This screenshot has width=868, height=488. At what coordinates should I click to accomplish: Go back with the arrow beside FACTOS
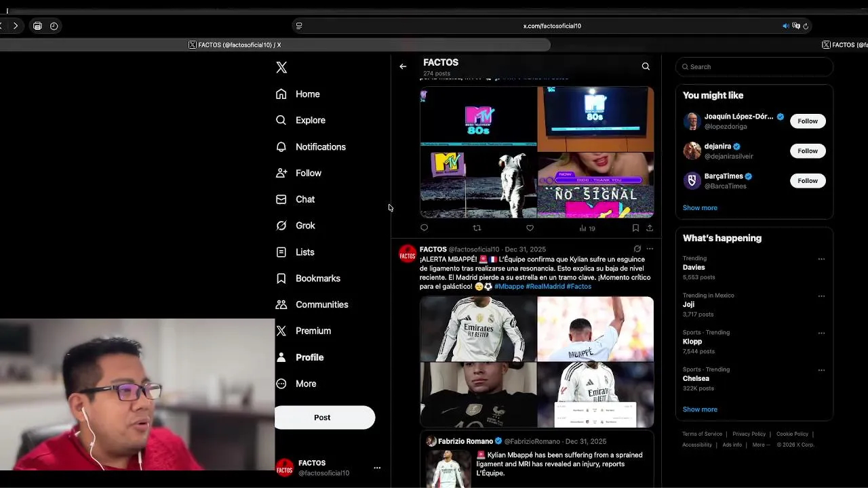403,66
